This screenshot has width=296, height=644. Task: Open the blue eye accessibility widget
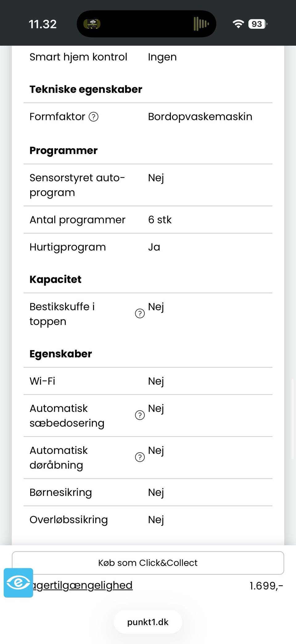coord(18,583)
